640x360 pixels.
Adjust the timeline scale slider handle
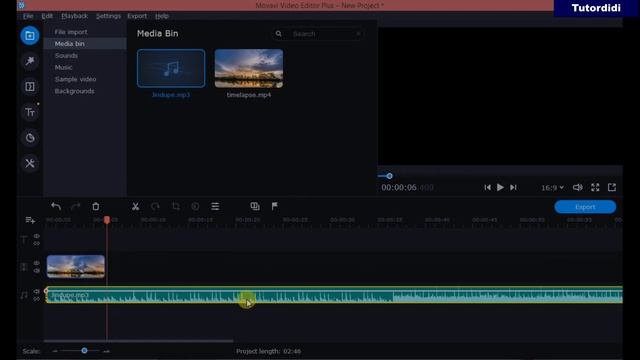84,351
